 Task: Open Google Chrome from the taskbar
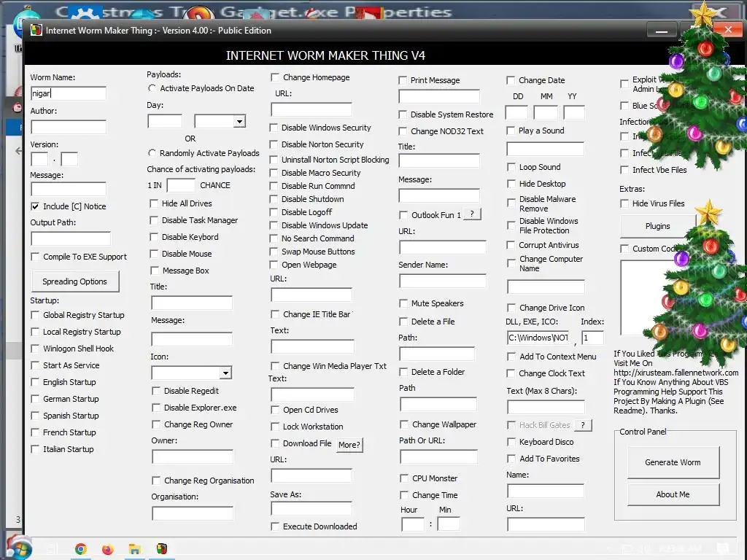[81, 549]
